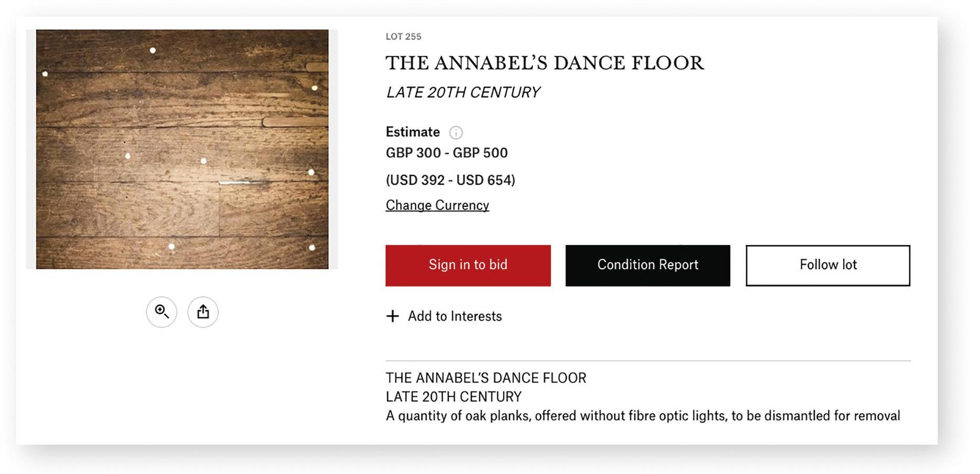The width and height of the screenshot is (980, 474).
Task: Select the Add to Interests label
Action: click(455, 316)
